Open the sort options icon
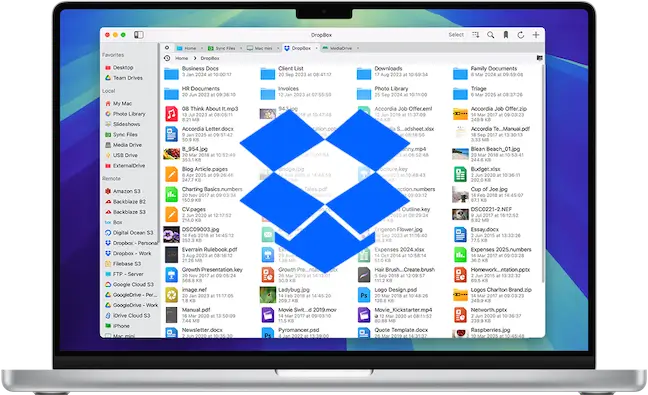This screenshot has width=648, height=395. 476,35
